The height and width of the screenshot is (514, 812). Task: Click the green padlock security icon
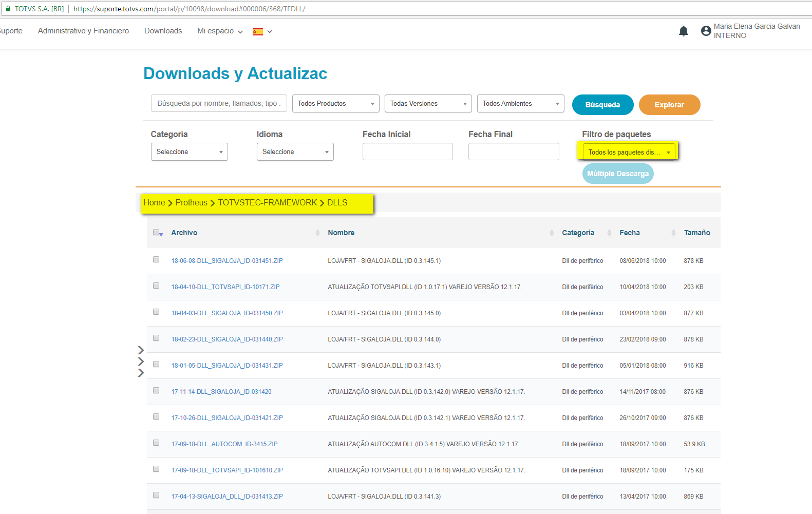pos(8,9)
